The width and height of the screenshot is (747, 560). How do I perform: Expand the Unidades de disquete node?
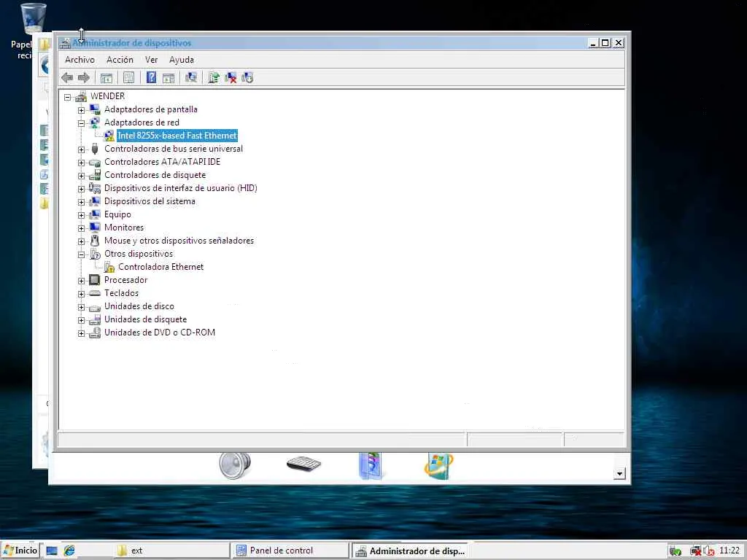click(x=82, y=321)
